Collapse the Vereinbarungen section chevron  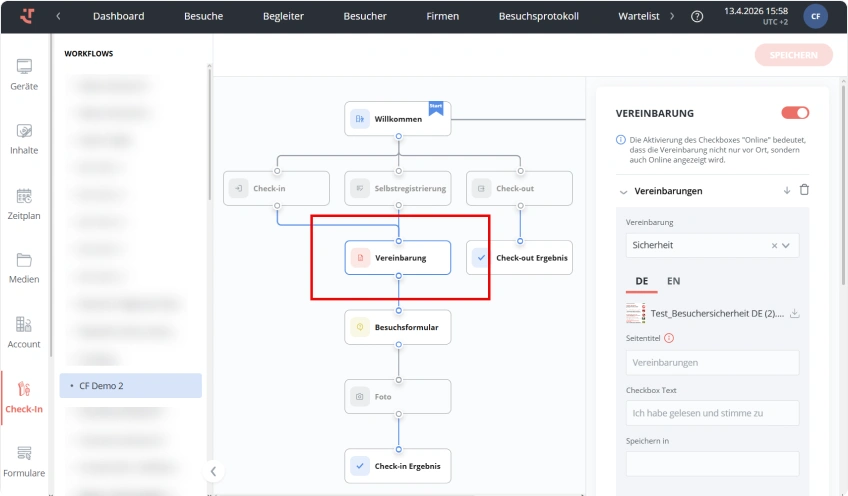click(623, 191)
